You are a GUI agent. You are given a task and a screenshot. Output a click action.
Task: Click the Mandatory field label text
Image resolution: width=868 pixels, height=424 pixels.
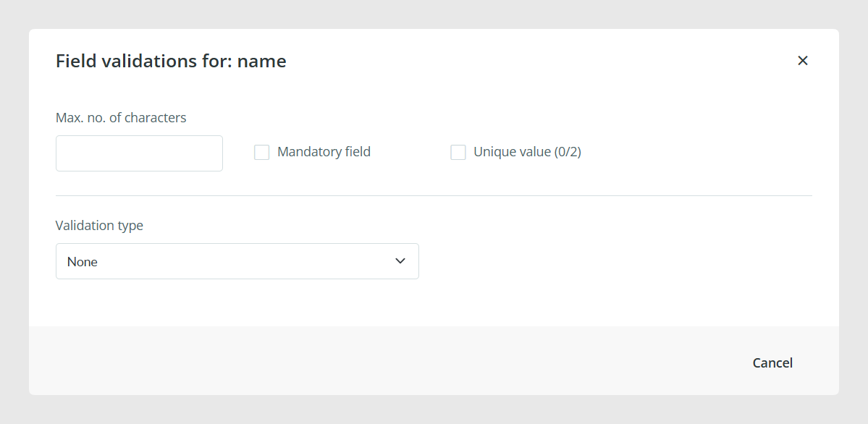coord(324,152)
